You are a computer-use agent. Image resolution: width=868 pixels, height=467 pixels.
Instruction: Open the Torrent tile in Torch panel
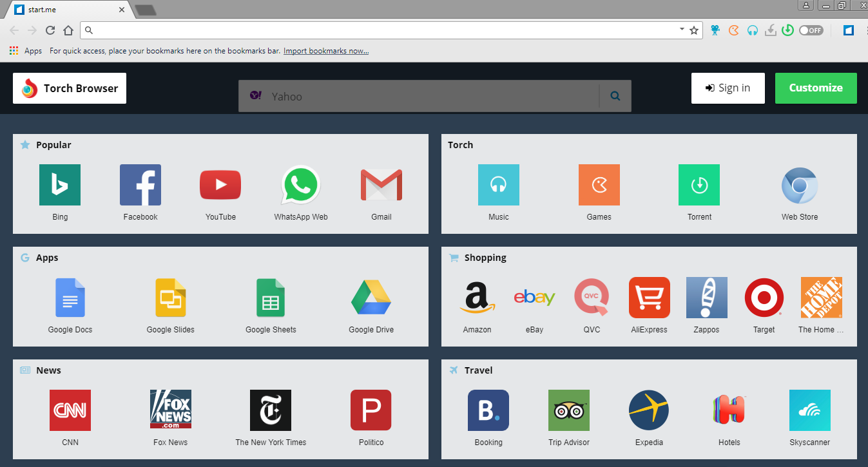(x=699, y=193)
